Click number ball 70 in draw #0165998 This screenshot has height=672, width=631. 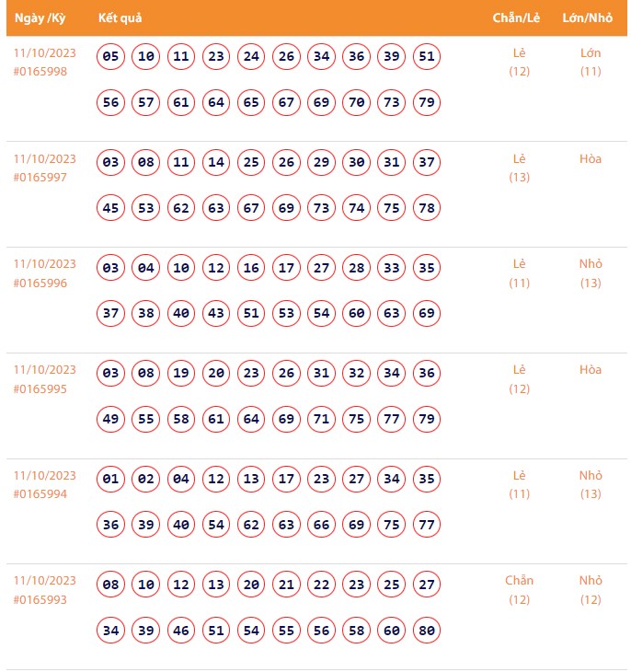(x=357, y=102)
